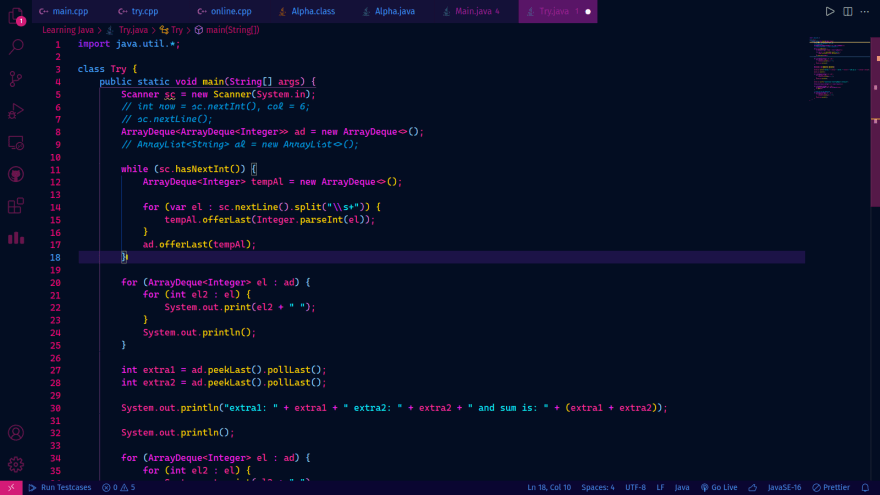Click line number 1 in the gutter
This screenshot has height=495, width=880.
57,44
